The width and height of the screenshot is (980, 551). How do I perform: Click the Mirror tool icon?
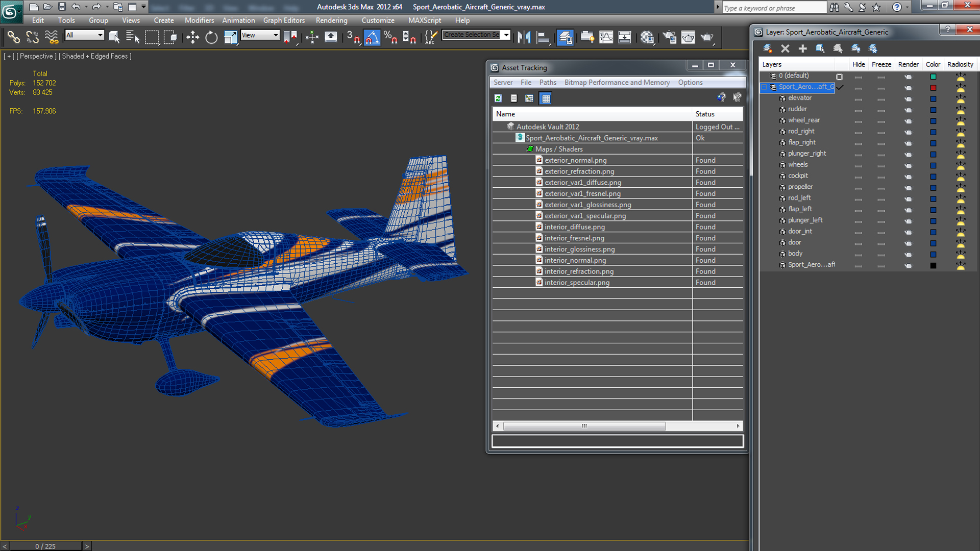tap(524, 37)
